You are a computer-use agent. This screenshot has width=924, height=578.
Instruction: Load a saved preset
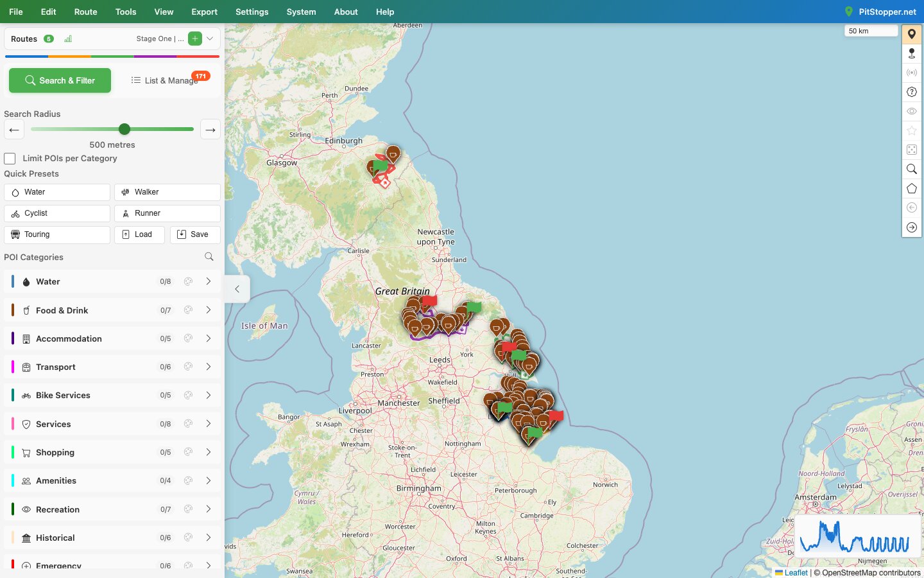pos(139,234)
